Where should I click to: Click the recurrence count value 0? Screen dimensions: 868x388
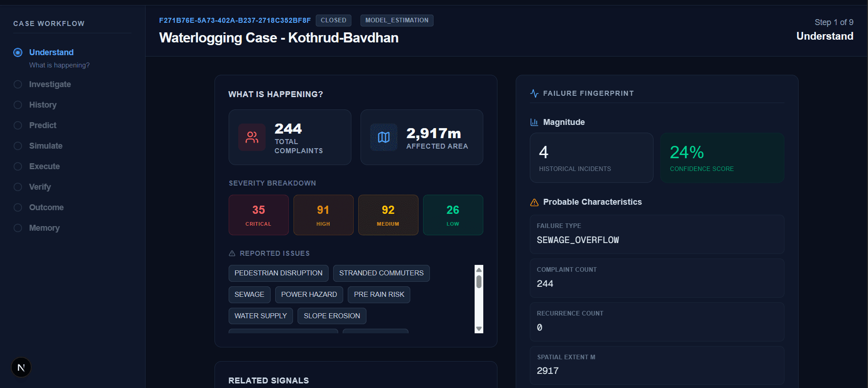(x=539, y=327)
